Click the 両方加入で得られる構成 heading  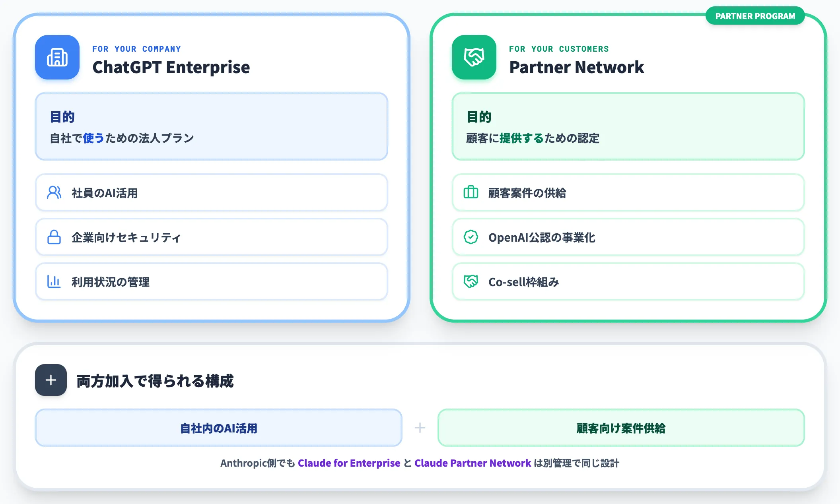155,381
